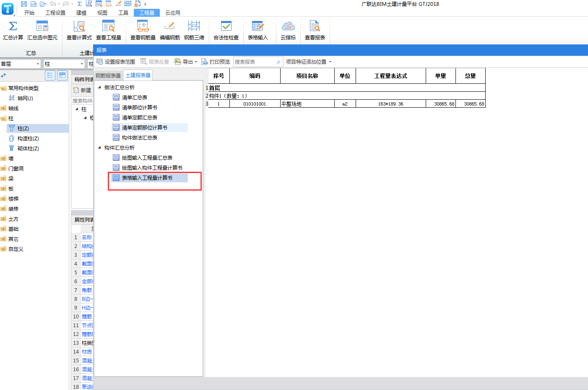Click the 打印预览 button
The image size is (588, 390).
tap(216, 62)
